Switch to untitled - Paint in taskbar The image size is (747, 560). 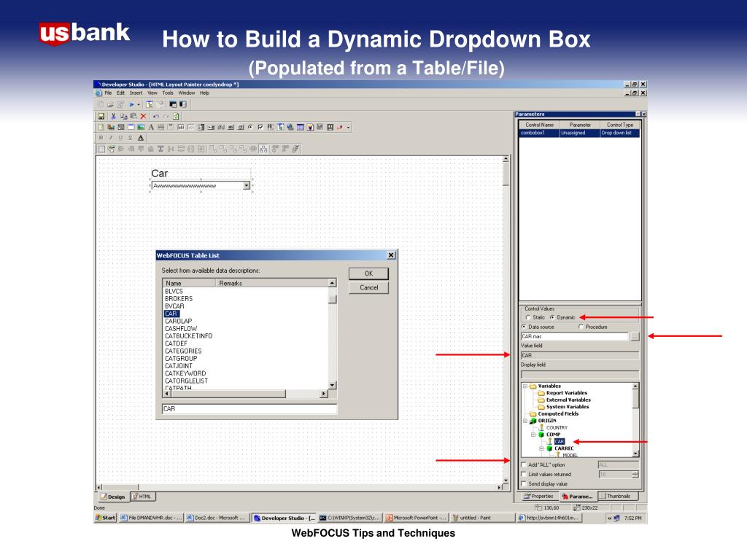481,518
